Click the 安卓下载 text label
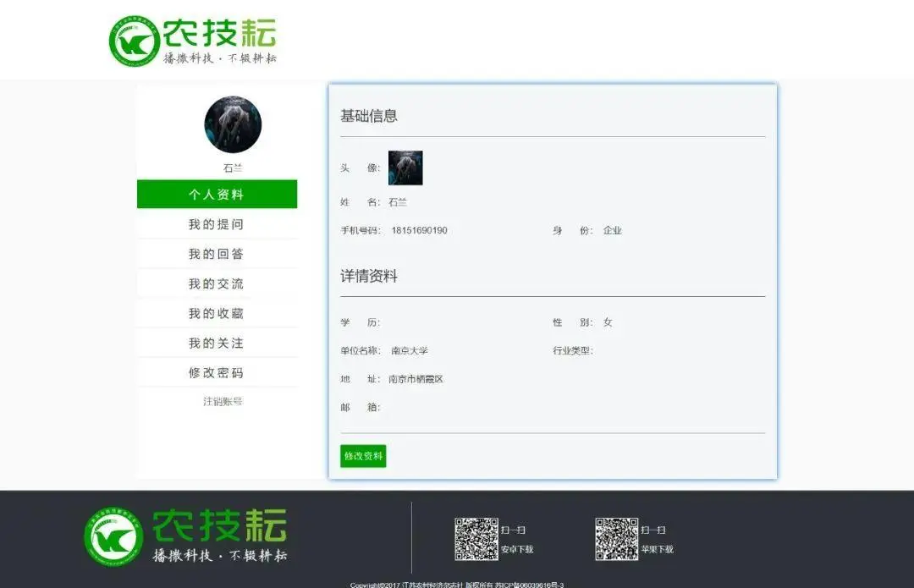This screenshot has height=588, width=914. 519,548
